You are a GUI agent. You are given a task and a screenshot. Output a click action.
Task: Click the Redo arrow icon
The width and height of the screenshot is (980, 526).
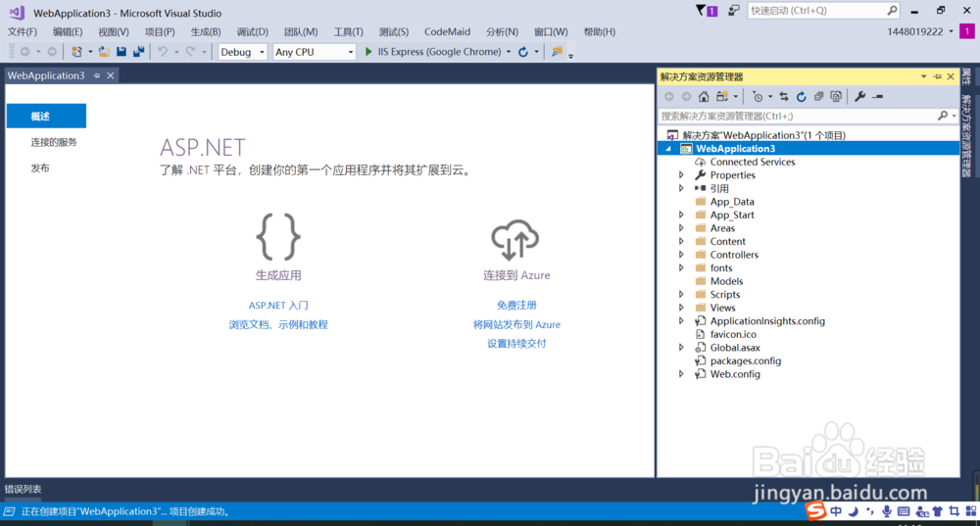coord(191,52)
